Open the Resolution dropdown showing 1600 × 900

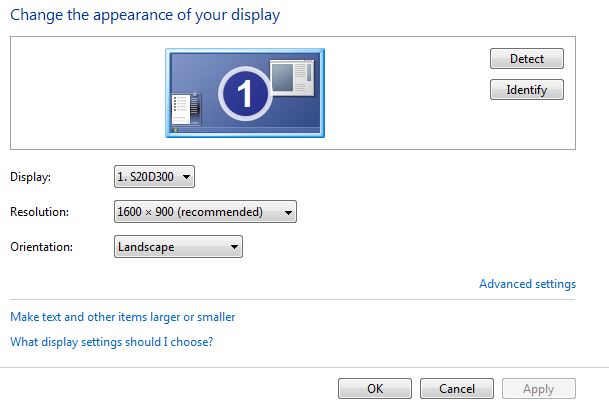click(x=205, y=212)
